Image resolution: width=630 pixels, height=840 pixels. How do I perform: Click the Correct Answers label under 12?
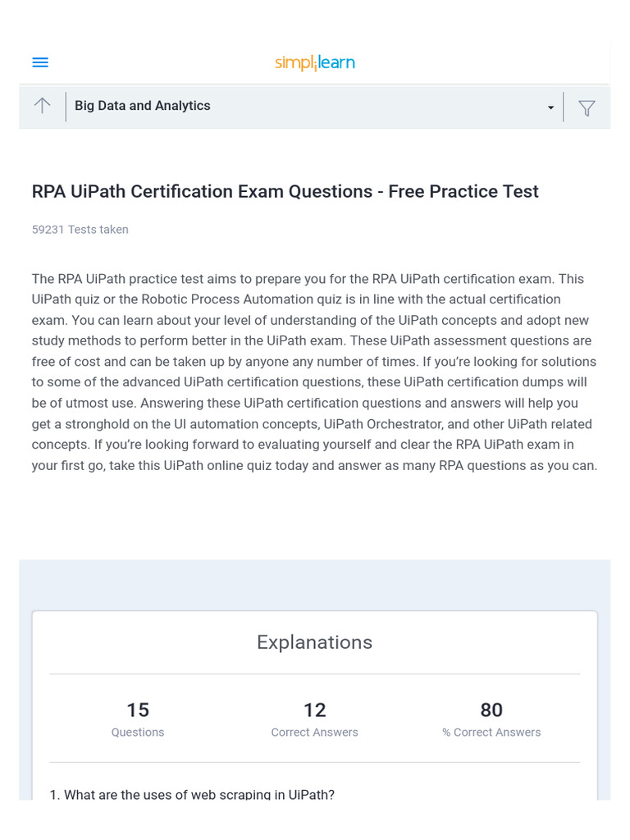tap(314, 733)
